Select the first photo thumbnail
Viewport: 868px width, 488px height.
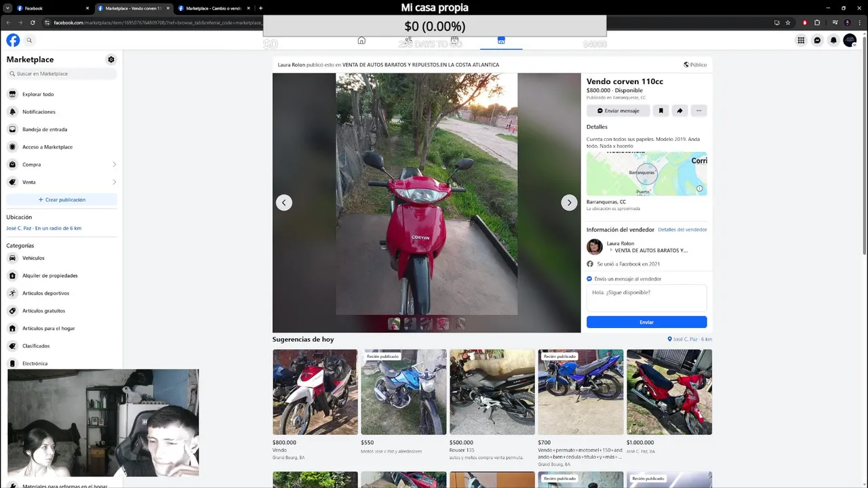click(394, 324)
